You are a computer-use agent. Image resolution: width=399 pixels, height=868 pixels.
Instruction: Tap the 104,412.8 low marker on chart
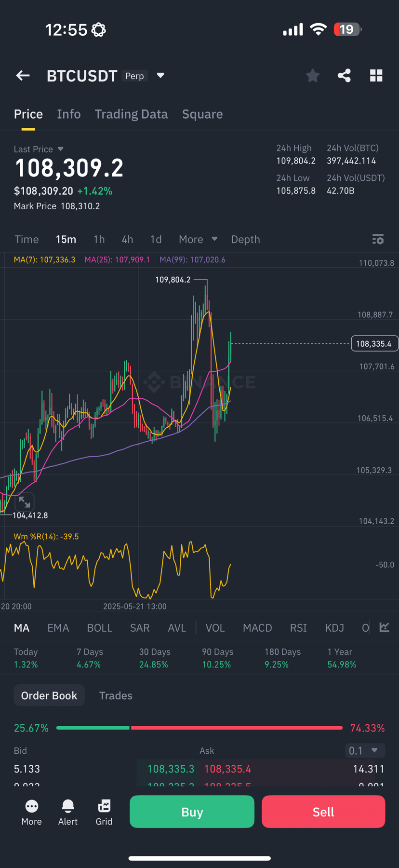pos(30,515)
